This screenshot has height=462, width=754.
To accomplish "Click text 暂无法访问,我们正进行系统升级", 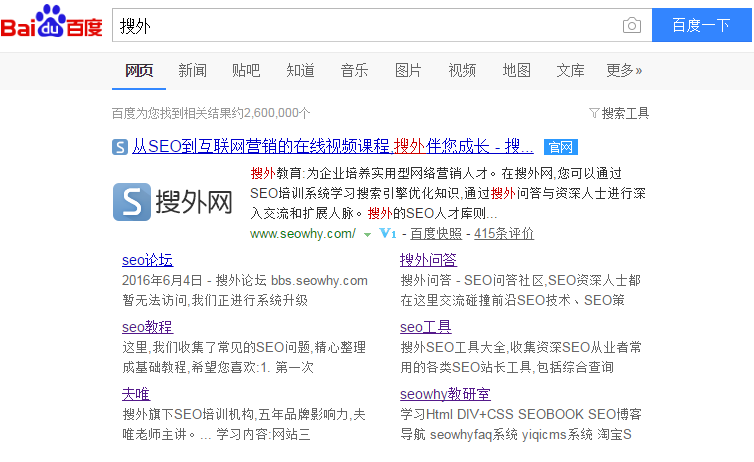I will 215,300.
